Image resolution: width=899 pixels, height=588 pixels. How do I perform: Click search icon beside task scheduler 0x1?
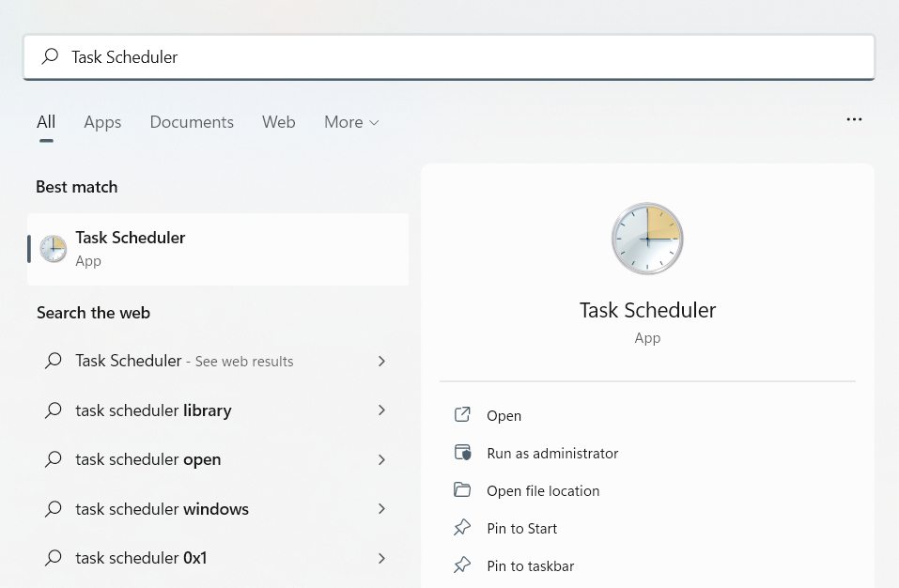click(54, 558)
